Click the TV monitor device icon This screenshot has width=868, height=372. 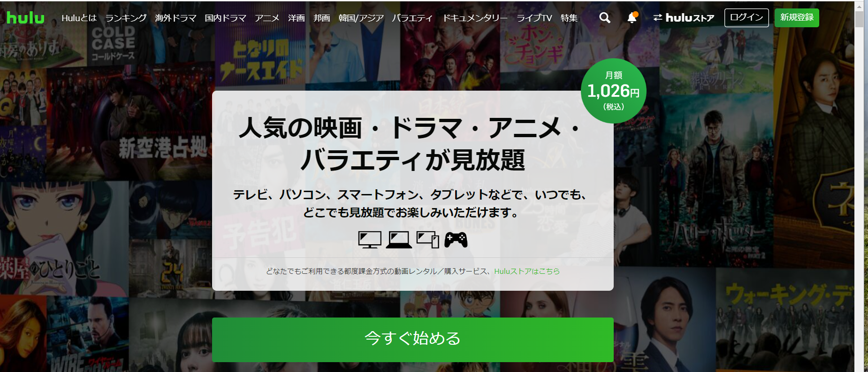click(x=370, y=240)
